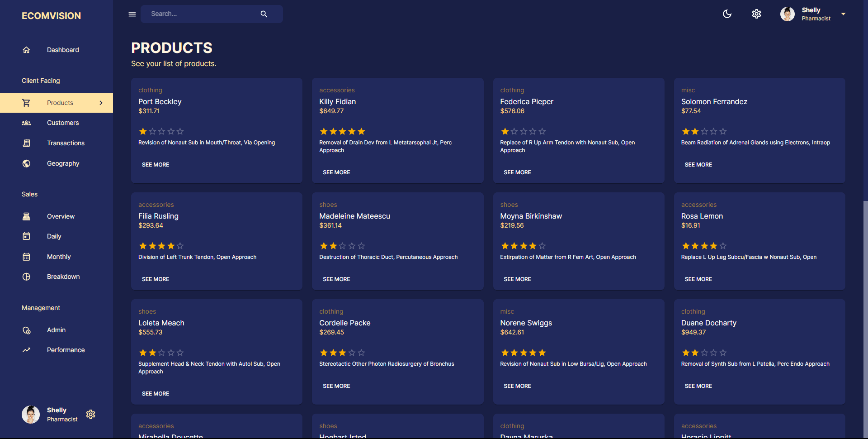Click SEE MORE on Norene Swiggs card
This screenshot has width=868, height=439.
click(517, 386)
